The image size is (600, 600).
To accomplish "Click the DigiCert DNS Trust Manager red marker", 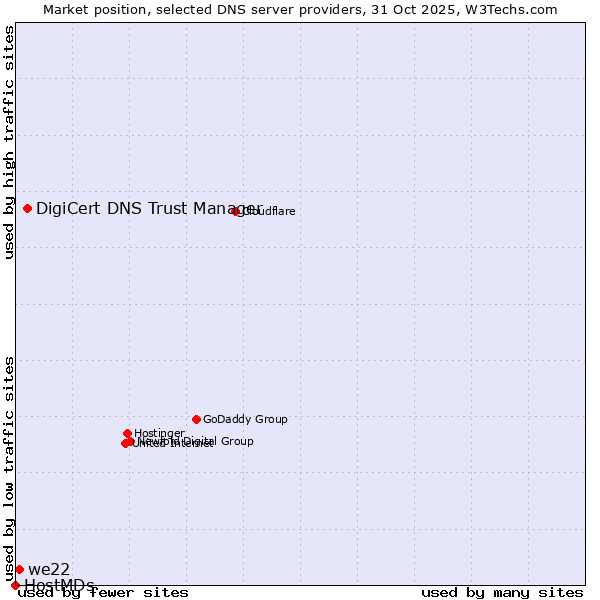I will (27, 208).
